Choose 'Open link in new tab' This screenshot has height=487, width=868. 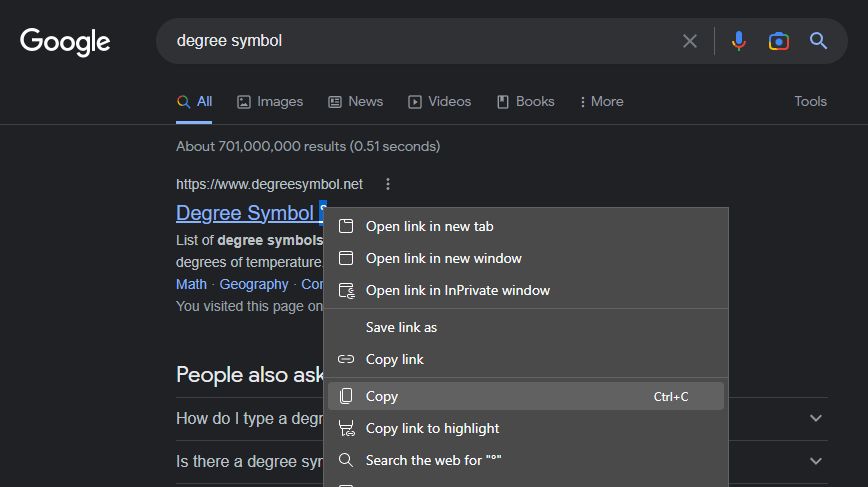[x=525, y=226]
